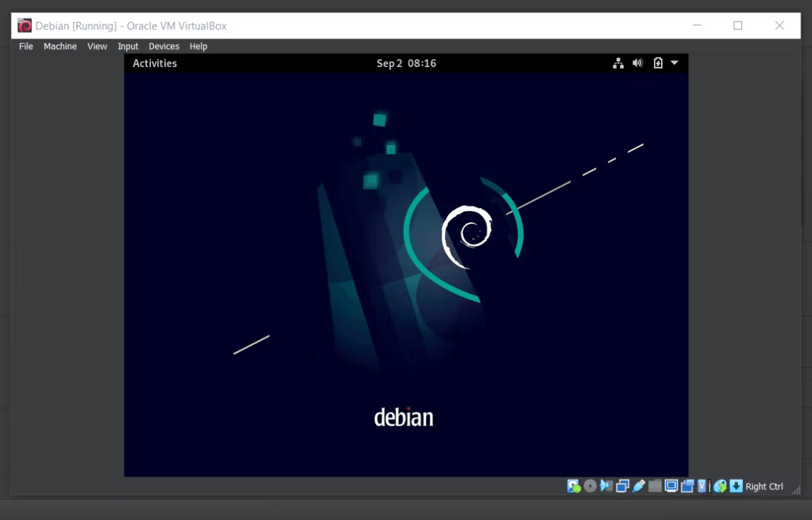Click the Help menu entry
The height and width of the screenshot is (520, 812).
pos(198,46)
